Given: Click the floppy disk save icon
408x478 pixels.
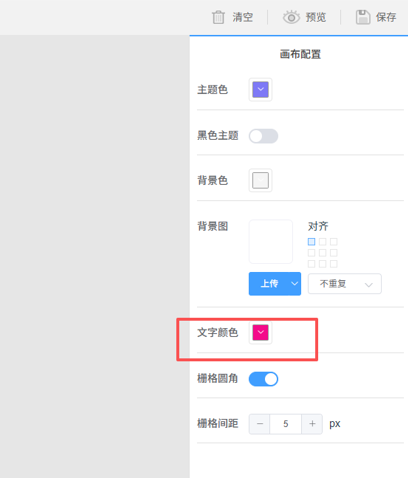Looking at the screenshot, I should 363,17.
